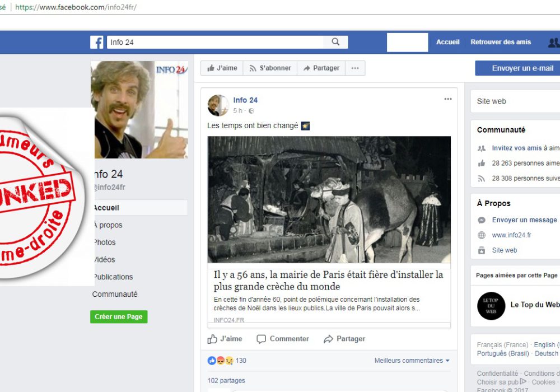This screenshot has height=392, width=560.
Task: Follow the page via S'abonner button
Action: click(270, 68)
